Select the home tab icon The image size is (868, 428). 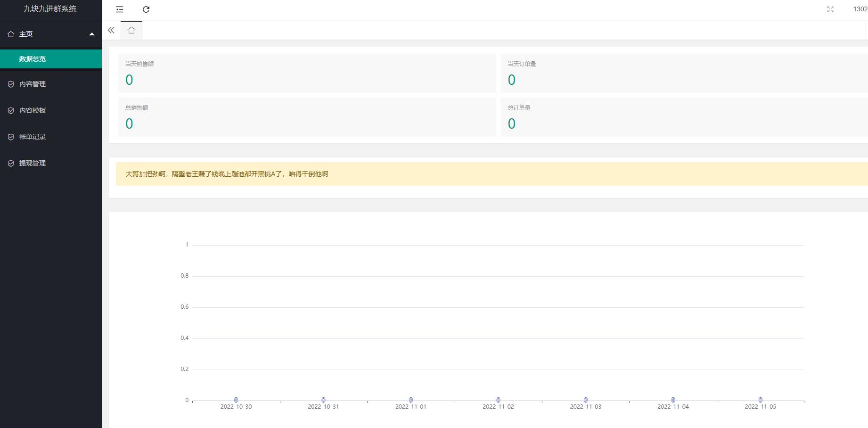pos(131,30)
